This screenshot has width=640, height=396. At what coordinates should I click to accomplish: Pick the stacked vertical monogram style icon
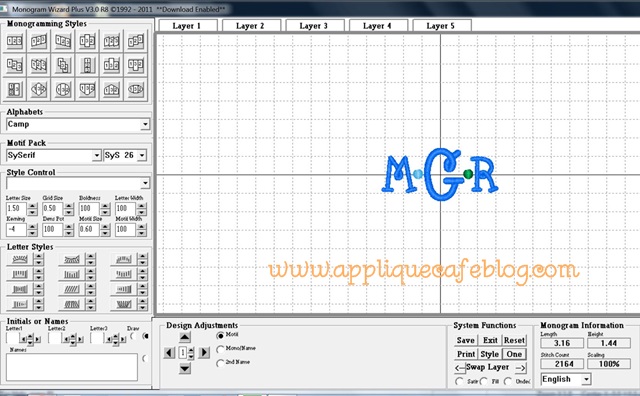tap(87, 65)
